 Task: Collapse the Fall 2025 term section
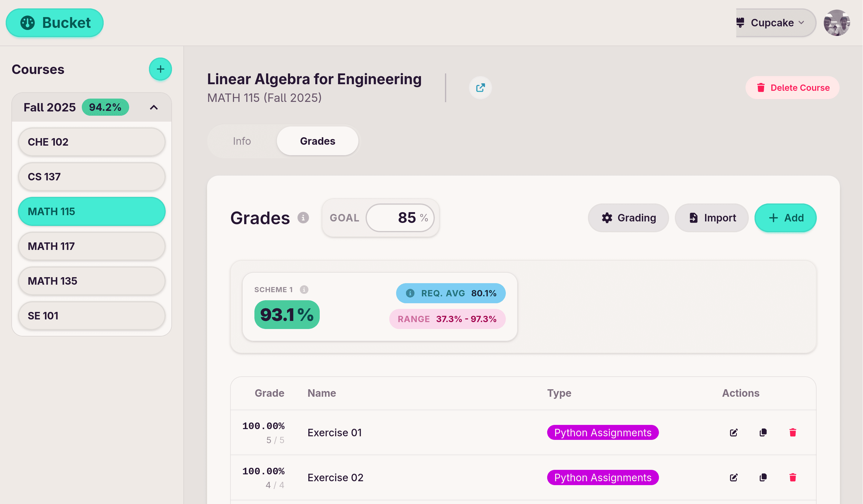[154, 108]
